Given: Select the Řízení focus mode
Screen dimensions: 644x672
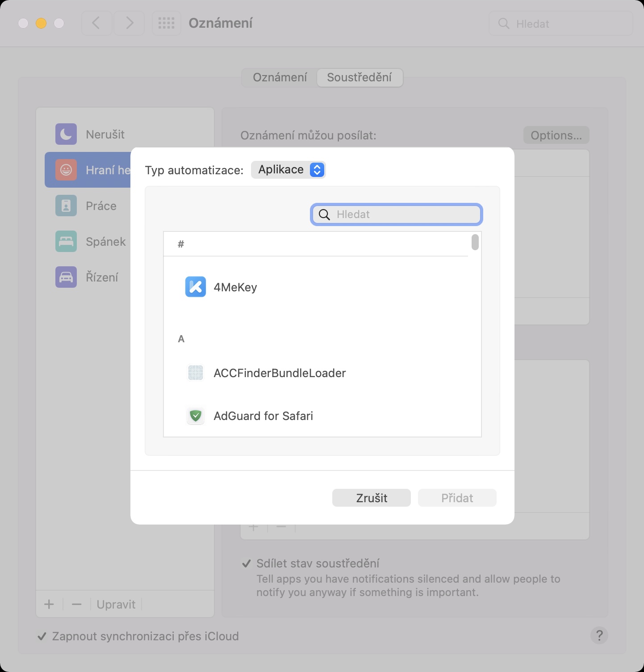Looking at the screenshot, I should click(88, 277).
